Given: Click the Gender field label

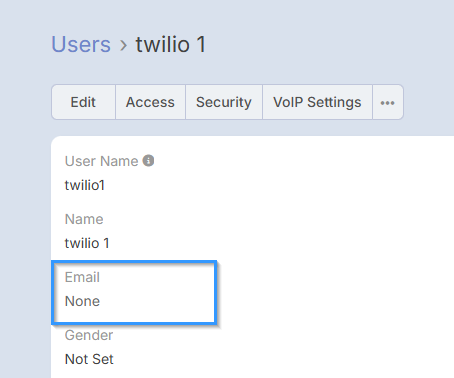Looking at the screenshot, I should [x=89, y=335].
